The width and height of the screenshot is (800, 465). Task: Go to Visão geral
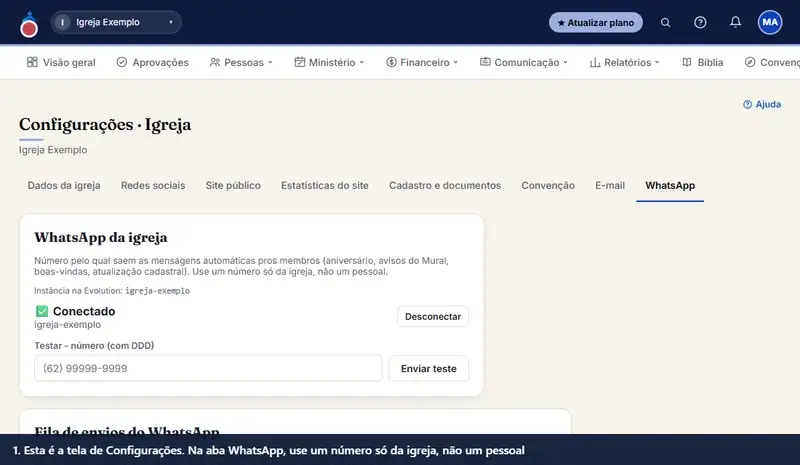coord(61,62)
